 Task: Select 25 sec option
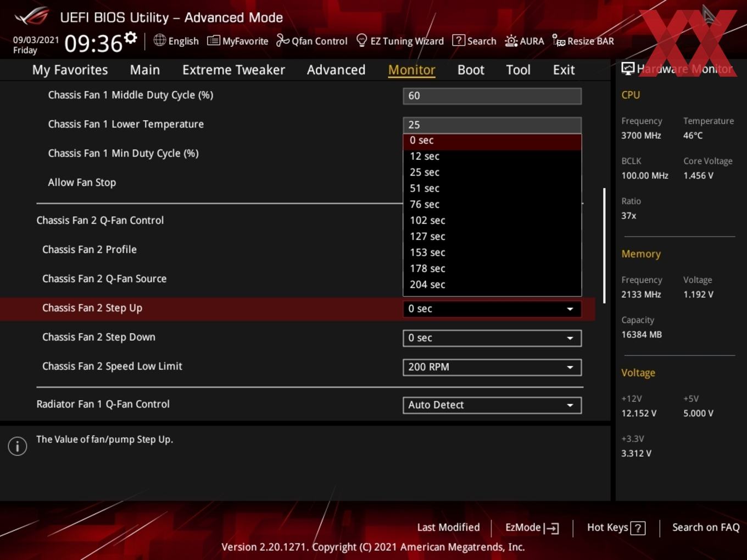pos(492,172)
